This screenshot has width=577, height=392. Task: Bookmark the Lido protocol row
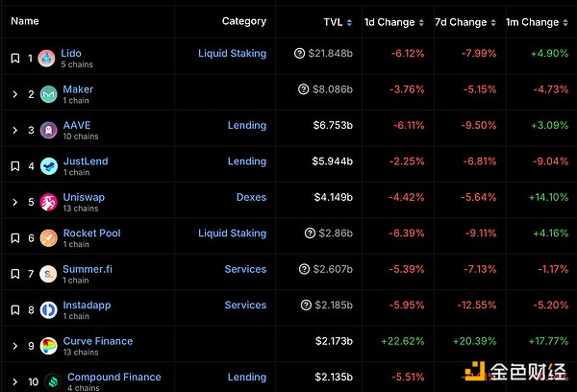[14, 59]
